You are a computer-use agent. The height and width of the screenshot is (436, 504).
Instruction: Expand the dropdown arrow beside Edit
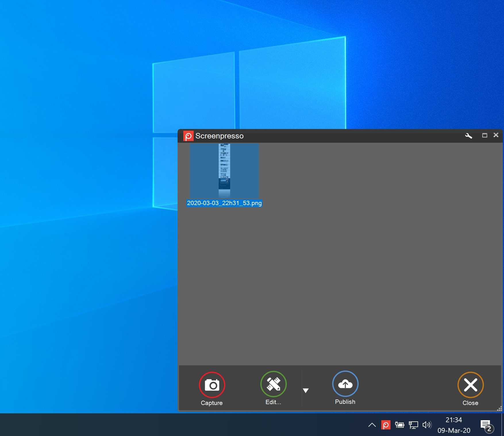(x=306, y=390)
